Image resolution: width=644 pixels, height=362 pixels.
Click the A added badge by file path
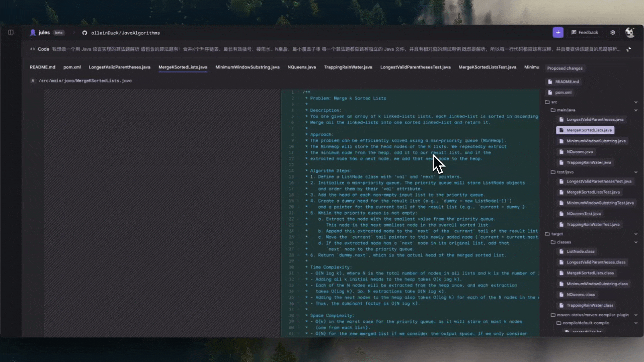[x=33, y=80]
